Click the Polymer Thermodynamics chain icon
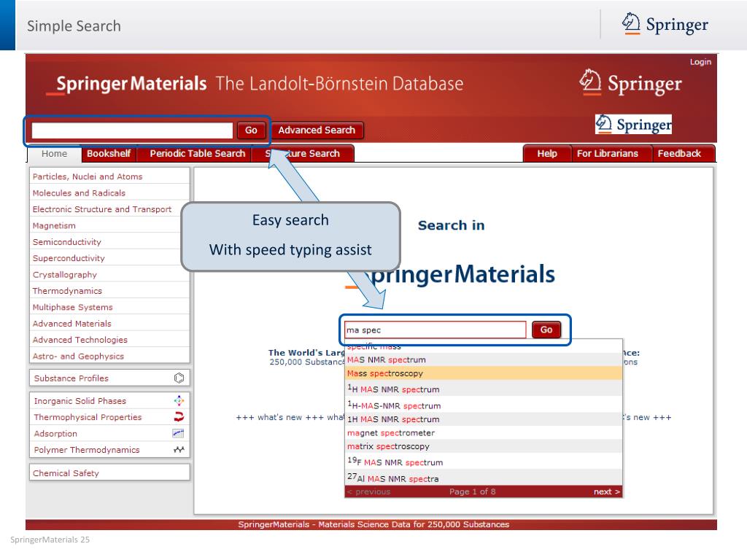 click(179, 449)
